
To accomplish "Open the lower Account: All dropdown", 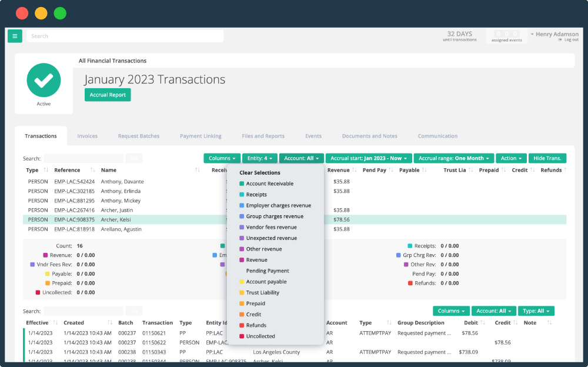I will click(493, 311).
